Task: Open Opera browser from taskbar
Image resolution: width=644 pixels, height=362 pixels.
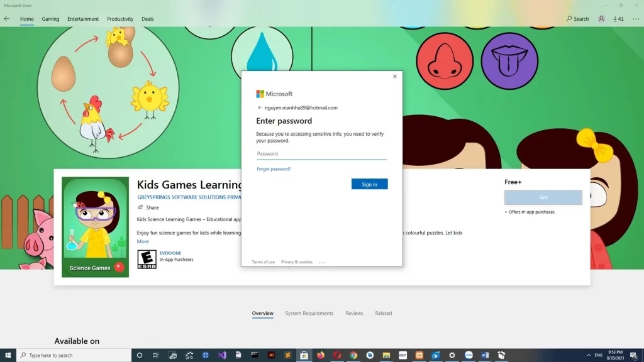Action: 337,355
